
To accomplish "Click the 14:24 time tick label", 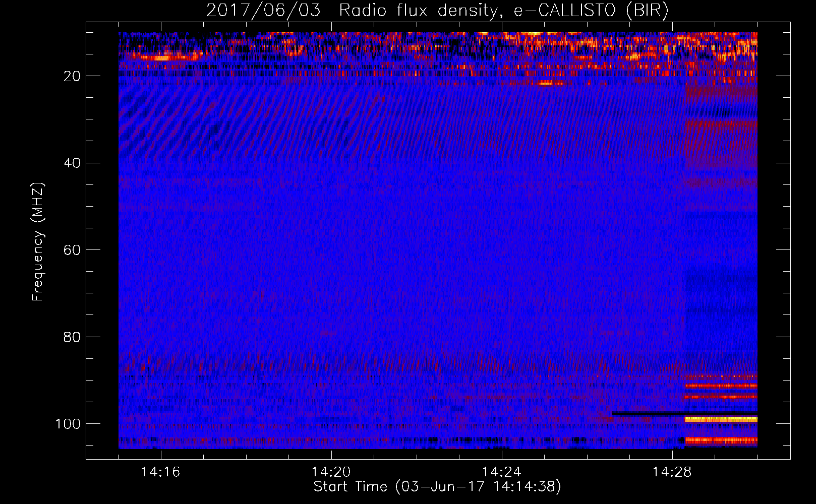I will click(x=502, y=472).
